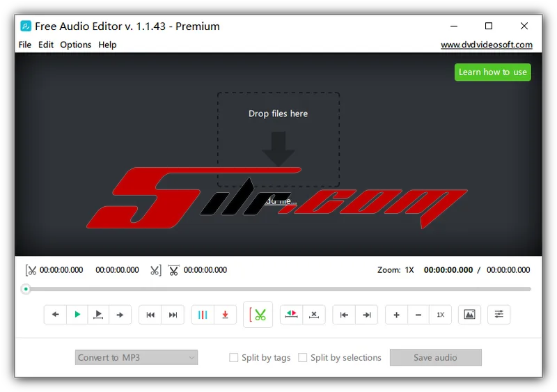Jump to previous marker with skip-back icon
557x392 pixels.
150,315
